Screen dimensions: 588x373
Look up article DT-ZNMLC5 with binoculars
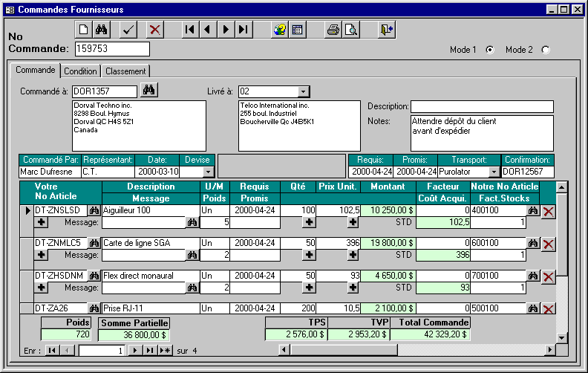pyautogui.click(x=94, y=243)
